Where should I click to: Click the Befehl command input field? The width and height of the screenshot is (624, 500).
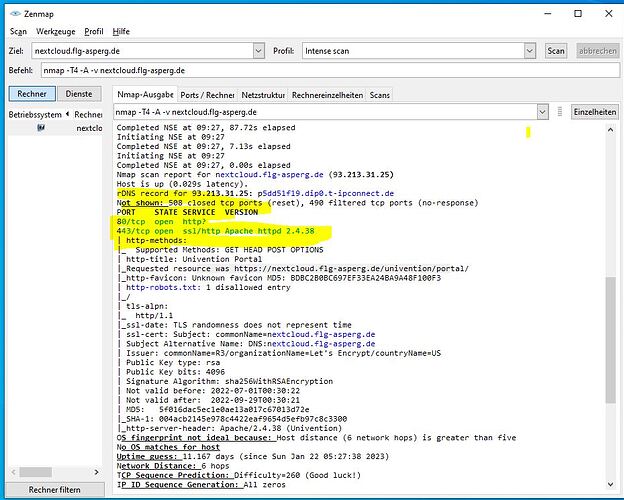pos(330,70)
